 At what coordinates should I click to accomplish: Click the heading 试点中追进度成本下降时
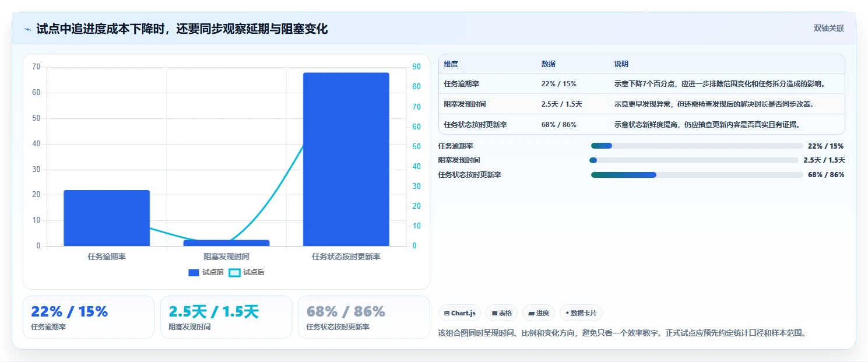(182, 29)
